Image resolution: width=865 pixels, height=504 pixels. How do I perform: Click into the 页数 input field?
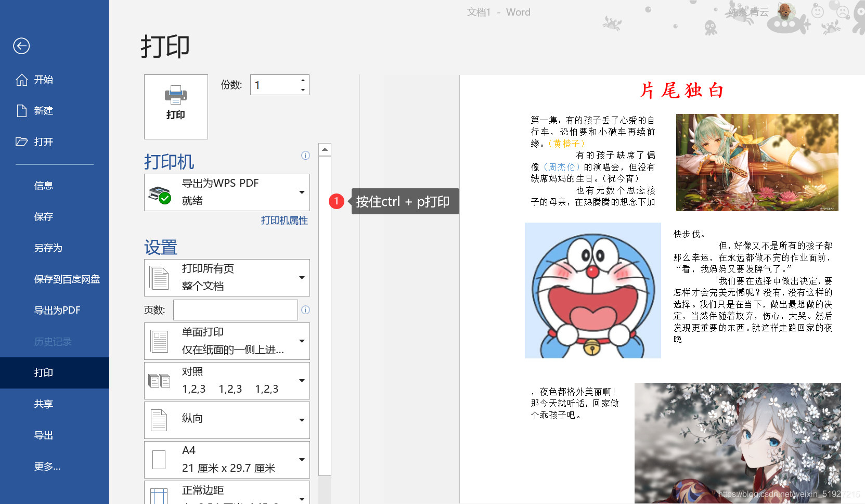(x=235, y=310)
